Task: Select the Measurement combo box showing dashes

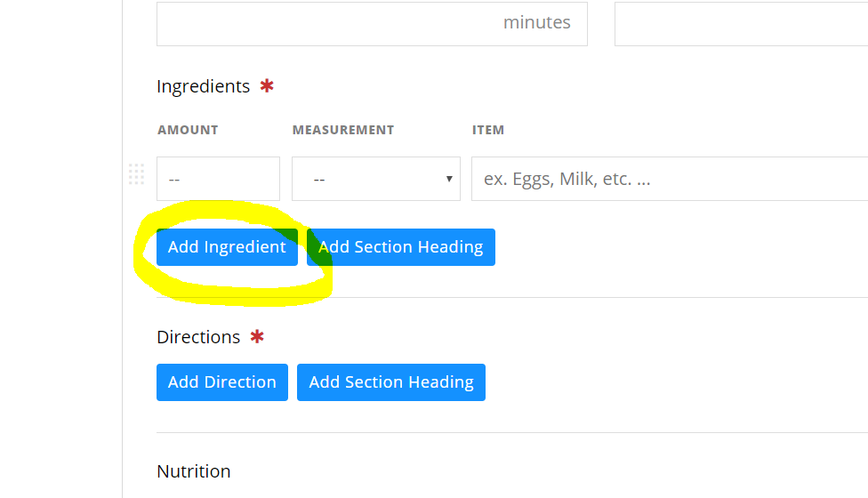Action: click(376, 179)
